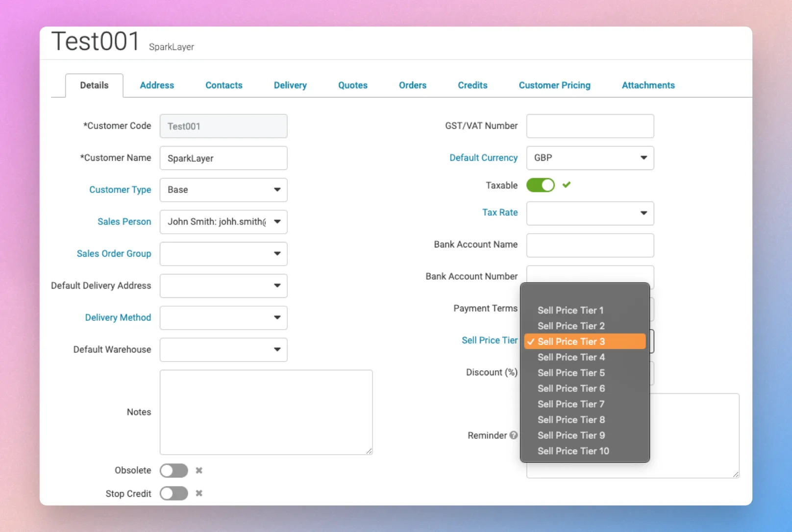Click the Reminder help question-mark icon

point(513,435)
